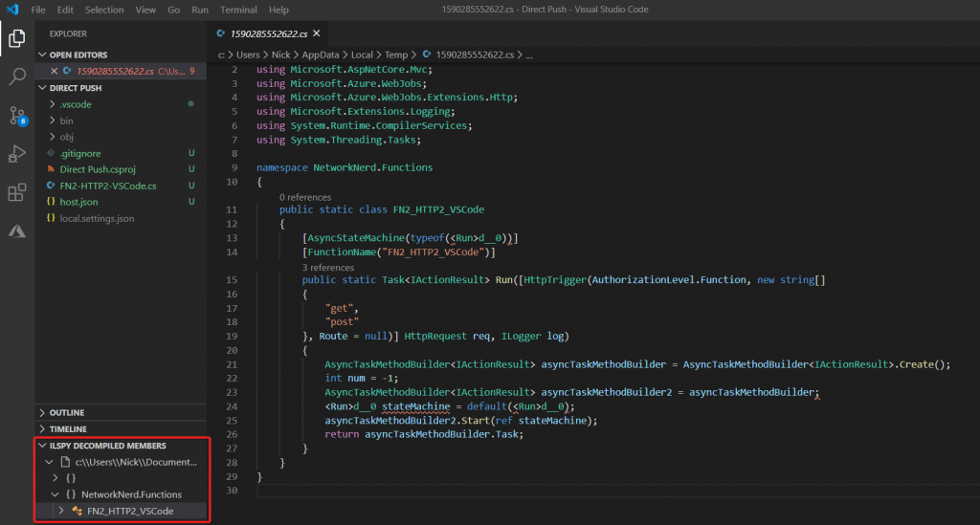This screenshot has height=525, width=980.
Task: Click C# icon in breadcrumb bar
Action: [x=427, y=55]
